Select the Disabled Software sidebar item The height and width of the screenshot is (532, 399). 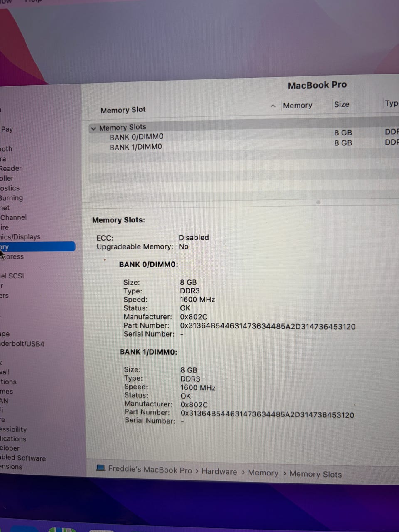click(x=23, y=458)
